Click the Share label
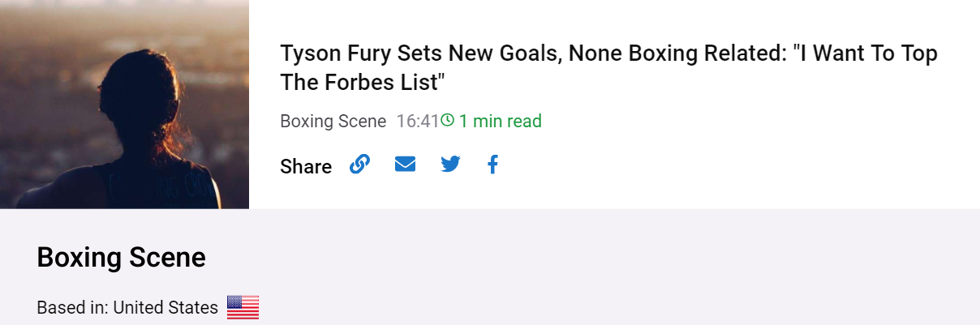The image size is (980, 325). (x=306, y=167)
